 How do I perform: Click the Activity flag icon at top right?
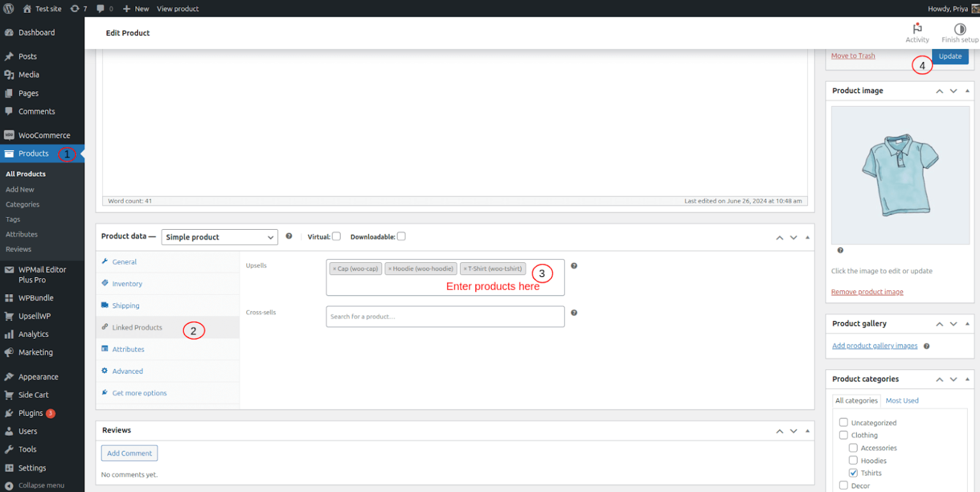(x=917, y=29)
